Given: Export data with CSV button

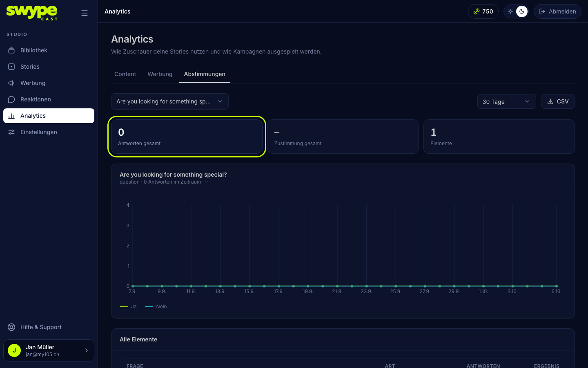Looking at the screenshot, I should (x=558, y=101).
